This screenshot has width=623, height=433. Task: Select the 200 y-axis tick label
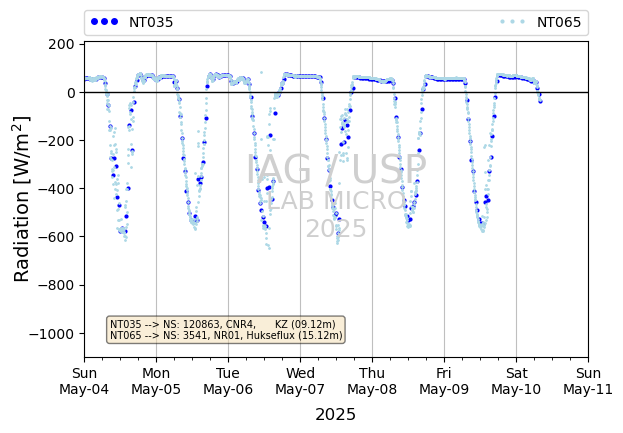(x=61, y=44)
